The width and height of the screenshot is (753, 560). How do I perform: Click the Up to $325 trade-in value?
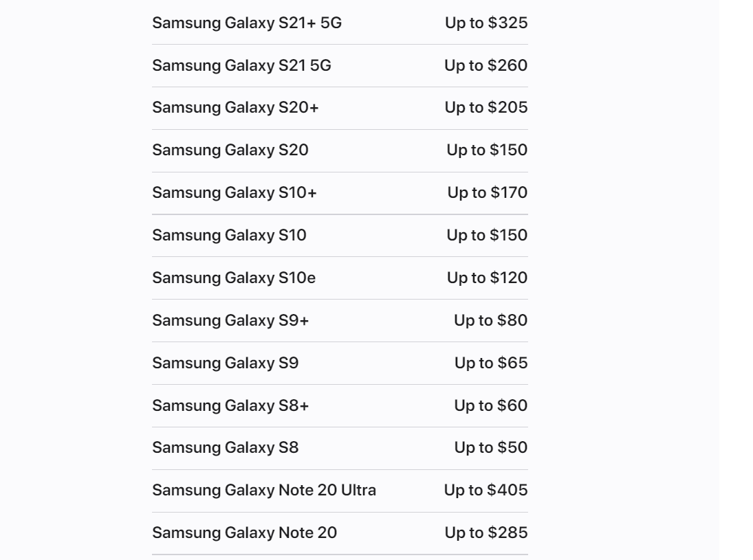coord(485,23)
